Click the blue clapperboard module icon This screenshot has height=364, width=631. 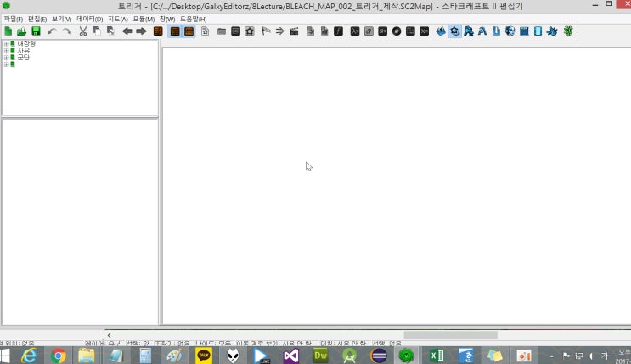pos(524,31)
